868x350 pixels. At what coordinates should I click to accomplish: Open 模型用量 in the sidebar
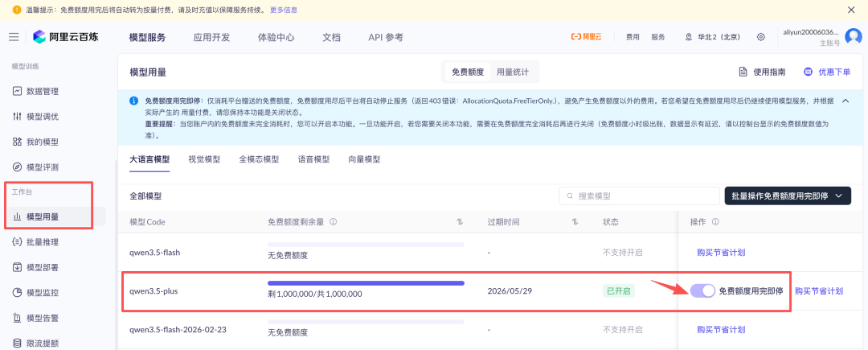(54, 216)
